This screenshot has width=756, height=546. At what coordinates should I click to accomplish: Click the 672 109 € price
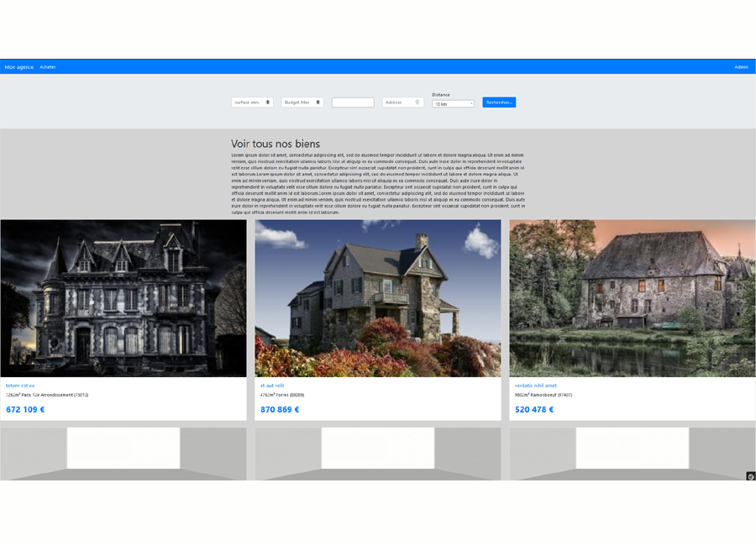[25, 410]
